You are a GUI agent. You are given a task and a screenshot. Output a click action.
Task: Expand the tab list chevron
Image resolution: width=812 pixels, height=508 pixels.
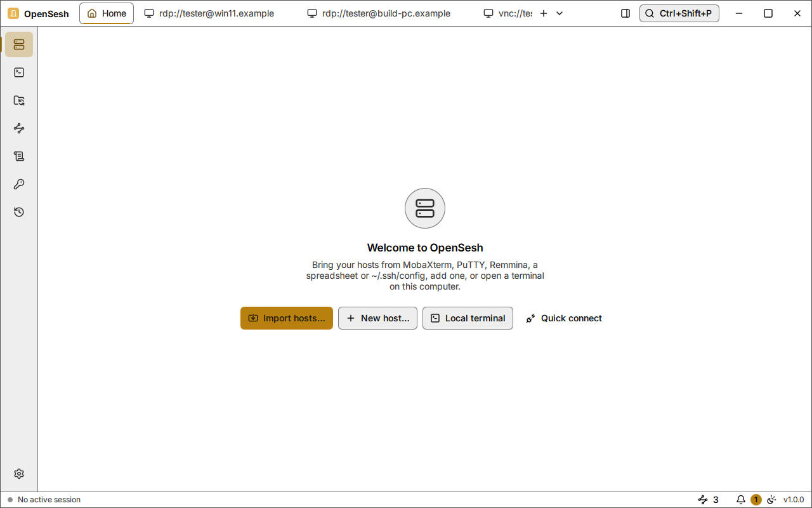tap(560, 13)
